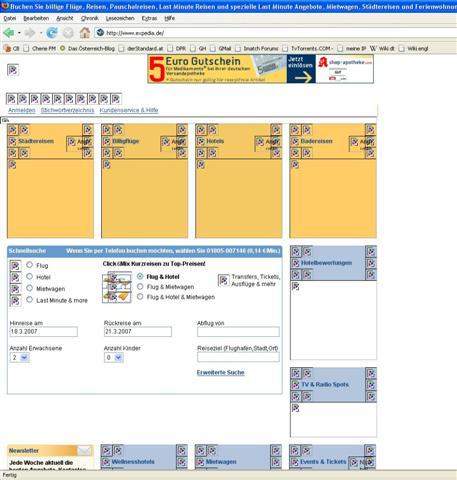This screenshot has height=480, width=457.
Task: Click the Kundenservice & Hilfe link
Action: tap(129, 110)
